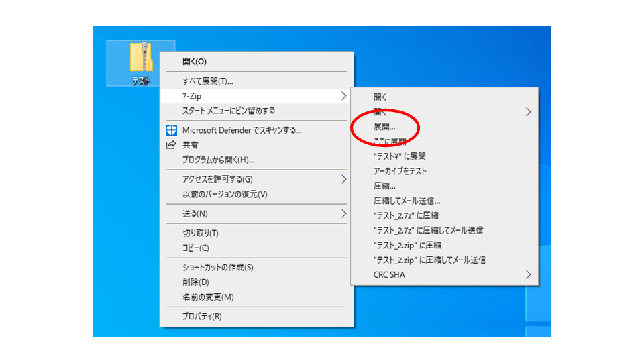Viewport: 644px width, 363px height.
Task: Open プログラムから開く(H)... menu item
Action: tap(218, 160)
